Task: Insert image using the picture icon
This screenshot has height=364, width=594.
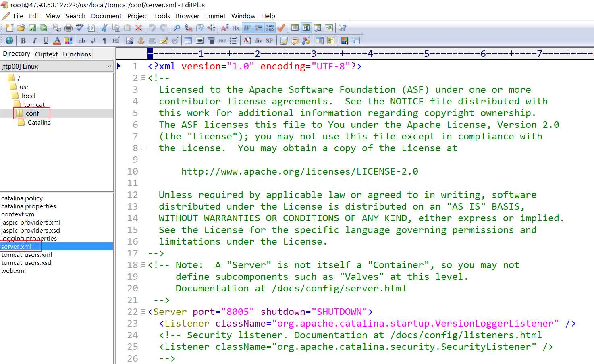Action: [130, 40]
